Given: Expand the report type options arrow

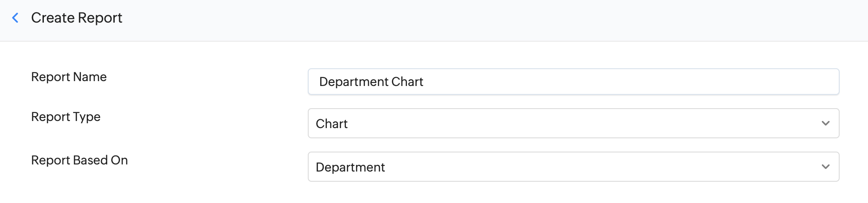Looking at the screenshot, I should point(825,123).
